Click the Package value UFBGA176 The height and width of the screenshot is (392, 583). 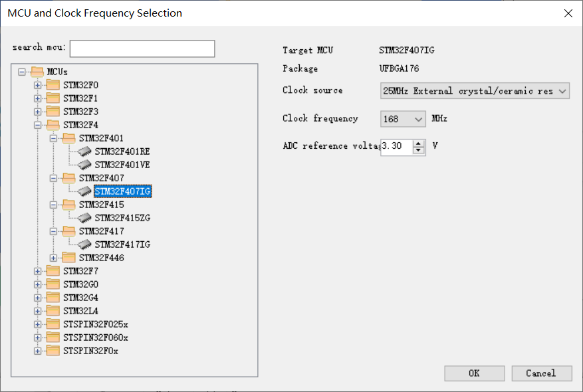[x=399, y=68]
